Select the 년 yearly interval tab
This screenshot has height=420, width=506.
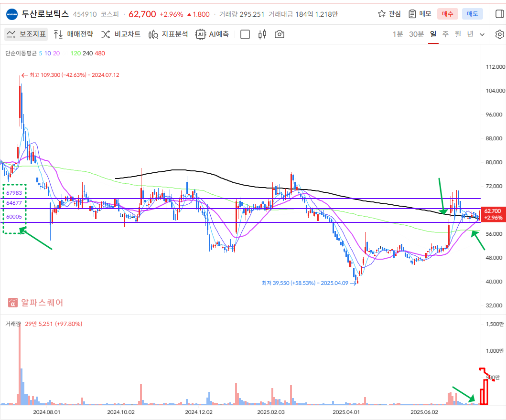coord(470,34)
